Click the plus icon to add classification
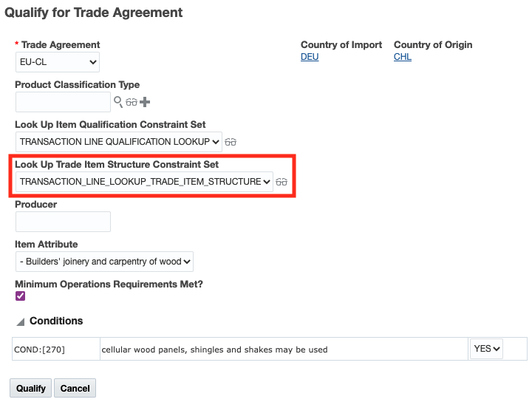The width and height of the screenshot is (532, 402). pos(145,102)
